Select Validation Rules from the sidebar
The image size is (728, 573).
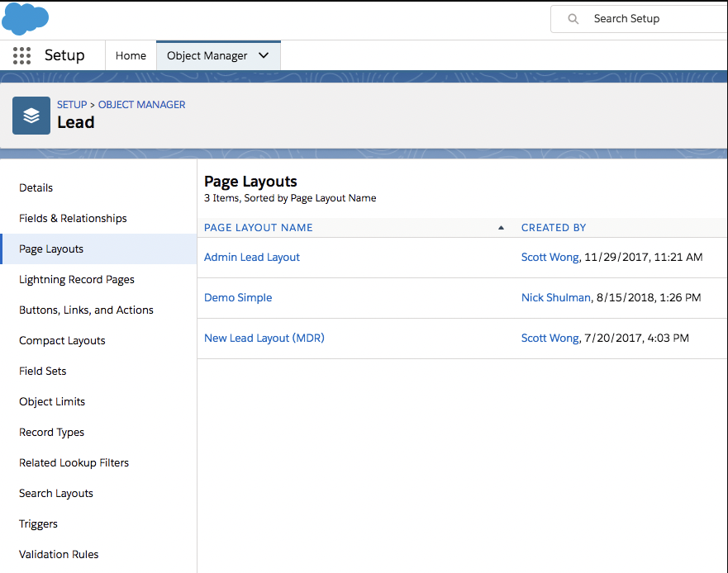(x=58, y=554)
